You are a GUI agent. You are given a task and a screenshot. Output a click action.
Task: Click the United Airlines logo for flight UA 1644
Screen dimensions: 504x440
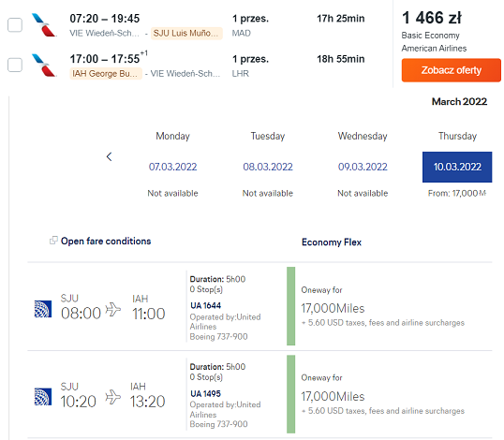click(x=43, y=309)
